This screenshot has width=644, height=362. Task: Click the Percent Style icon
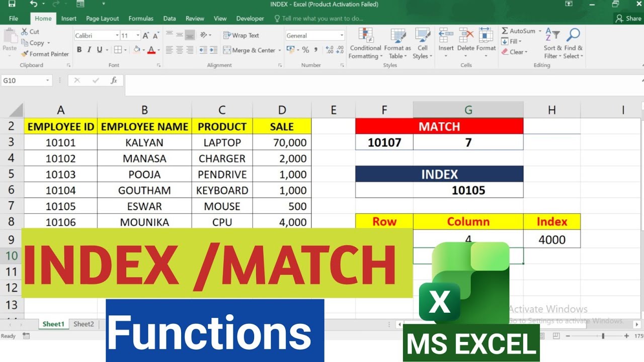305,50
